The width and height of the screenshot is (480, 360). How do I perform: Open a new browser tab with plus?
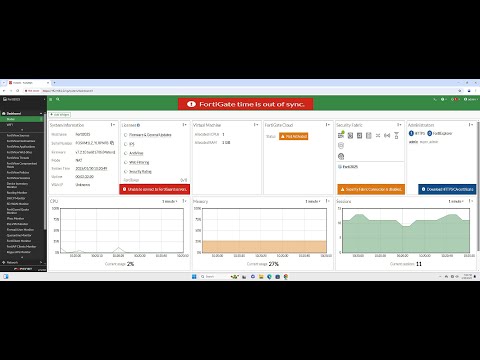(x=54, y=83)
